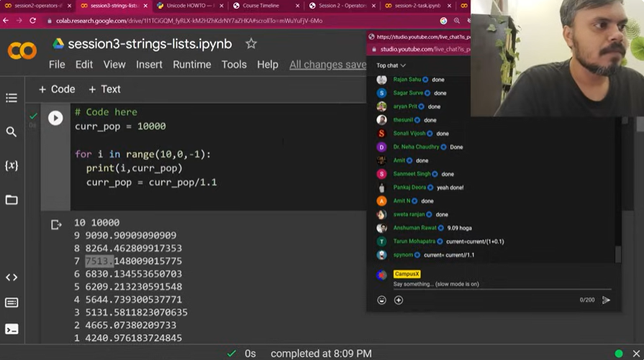
Task: Open the Variables {x} panel
Action: click(12, 165)
